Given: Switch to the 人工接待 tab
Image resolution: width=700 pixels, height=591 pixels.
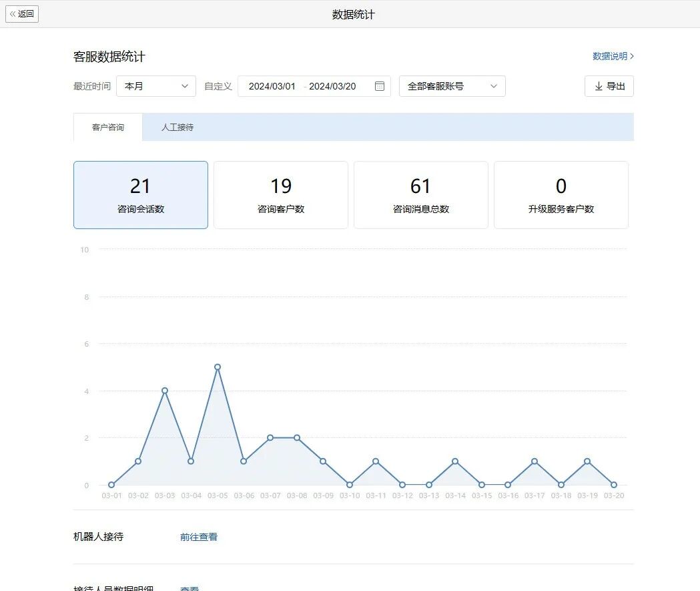Looking at the screenshot, I should 176,127.
